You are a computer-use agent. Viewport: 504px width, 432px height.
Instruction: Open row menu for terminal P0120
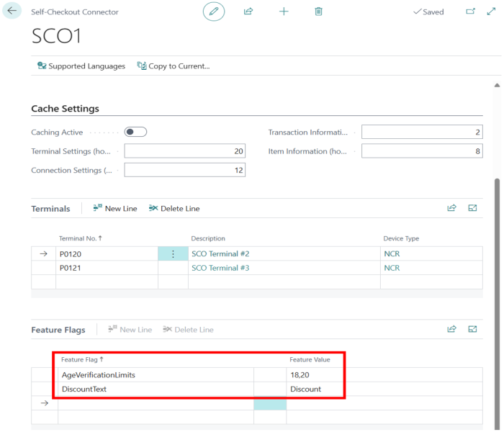coord(173,254)
